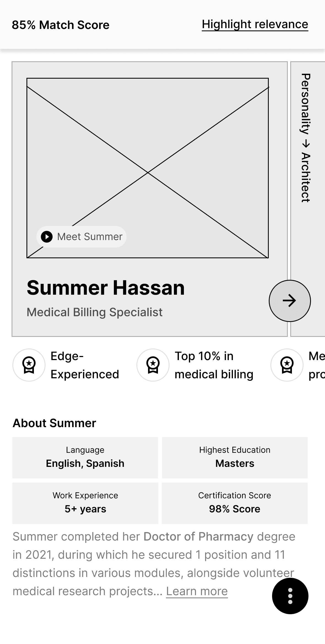Image resolution: width=325 pixels, height=644 pixels.
Task: Click the play icon on Meet Summer
Action: tap(47, 237)
